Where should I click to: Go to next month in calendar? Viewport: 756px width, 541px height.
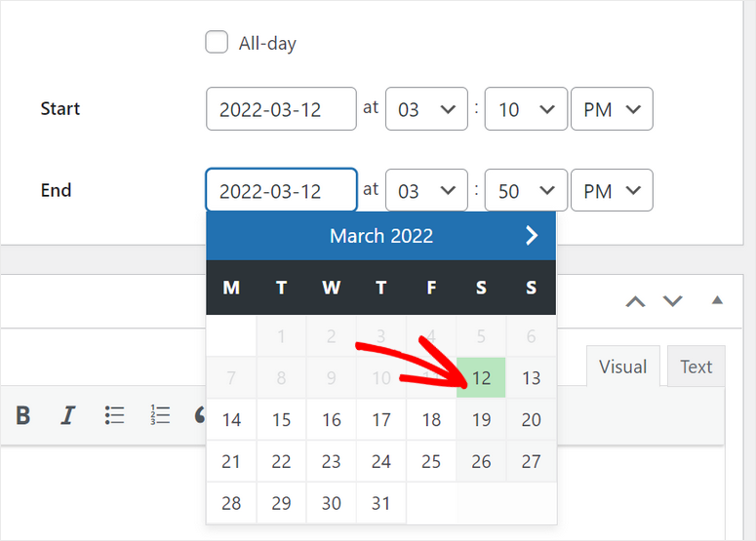point(532,236)
